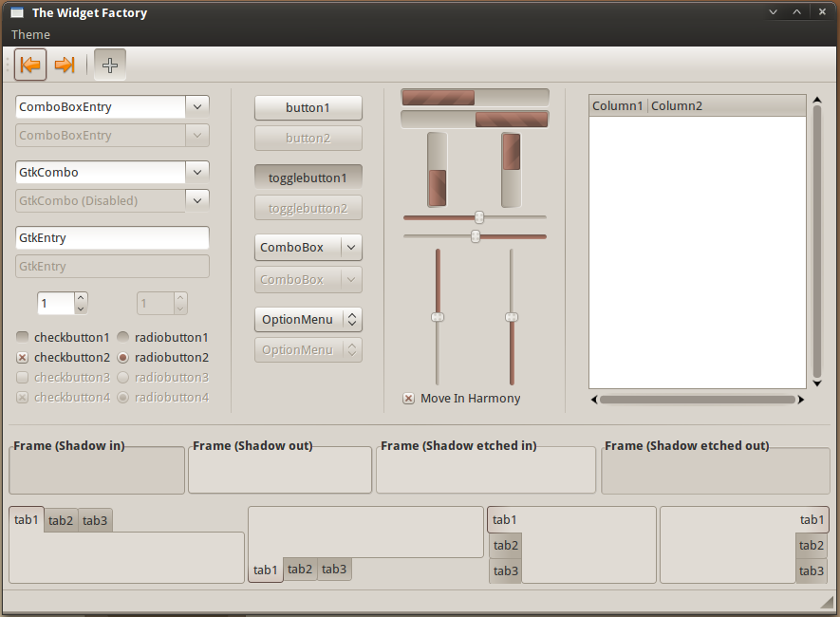The width and height of the screenshot is (840, 617).
Task: Expand the GtkCombo dropdown list
Action: [x=196, y=173]
